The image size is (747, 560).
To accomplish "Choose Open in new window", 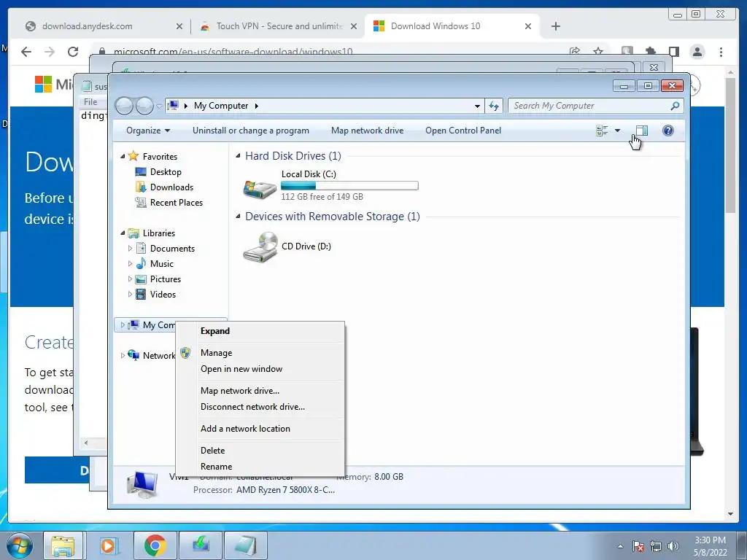I will pos(241,369).
